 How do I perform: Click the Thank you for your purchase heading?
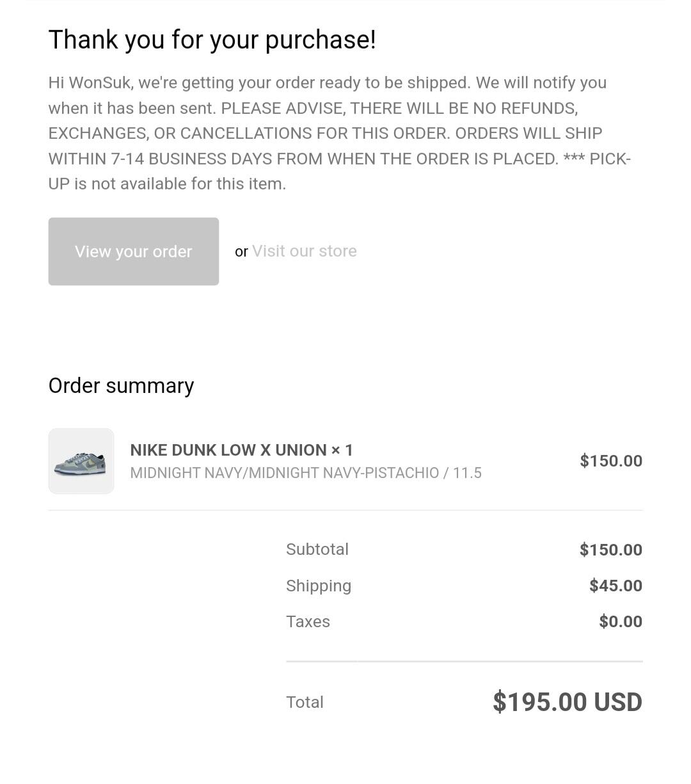[212, 40]
